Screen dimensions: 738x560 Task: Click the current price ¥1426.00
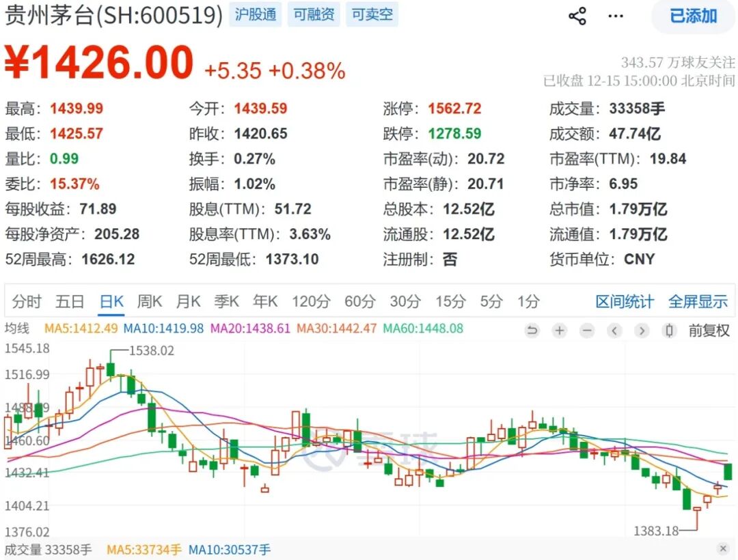(x=99, y=62)
